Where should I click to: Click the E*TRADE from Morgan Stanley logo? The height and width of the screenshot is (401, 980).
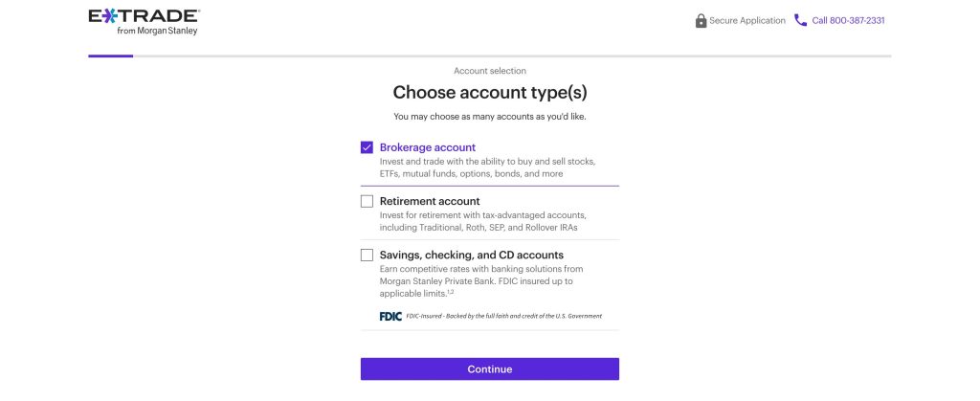click(x=144, y=21)
